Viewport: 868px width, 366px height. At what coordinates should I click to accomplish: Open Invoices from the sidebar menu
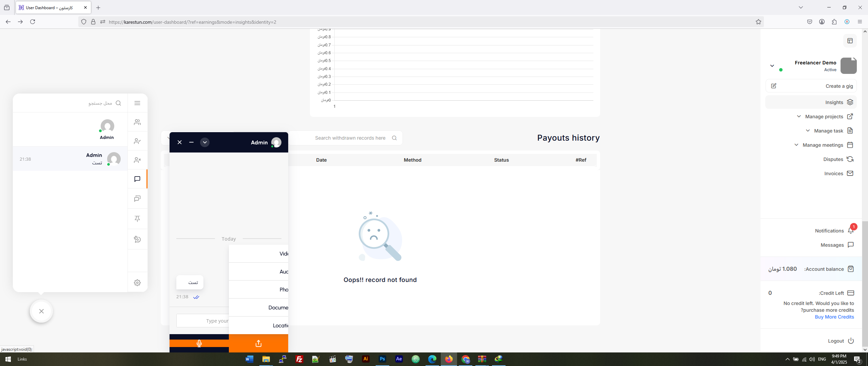(x=833, y=174)
